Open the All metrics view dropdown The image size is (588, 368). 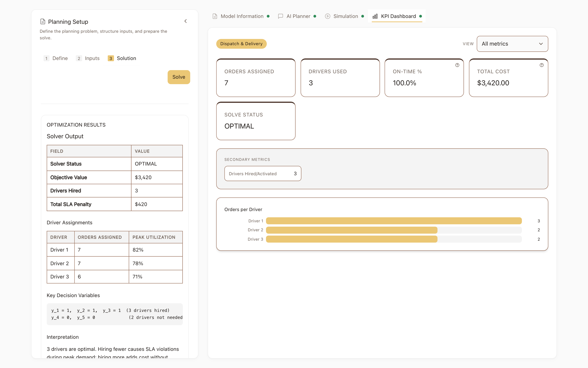coord(512,44)
